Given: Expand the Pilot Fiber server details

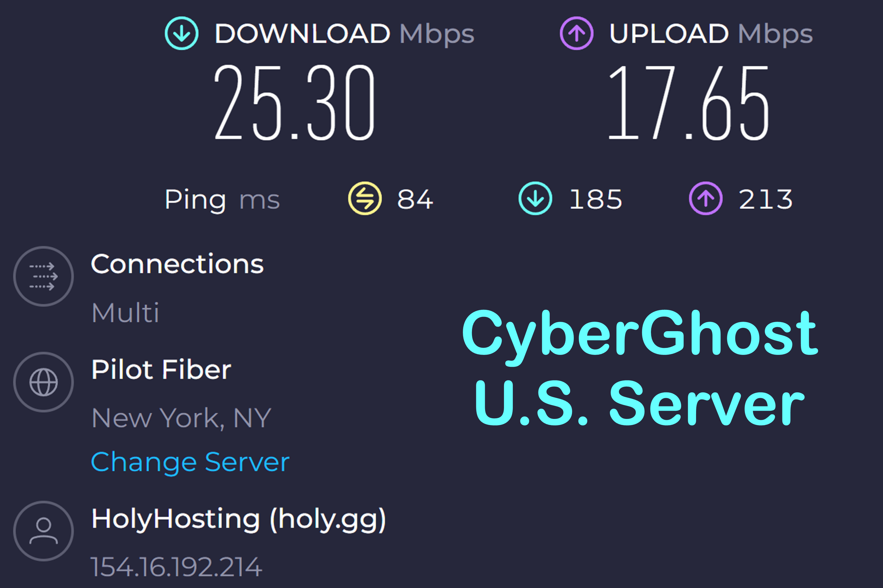Looking at the screenshot, I should point(161,369).
